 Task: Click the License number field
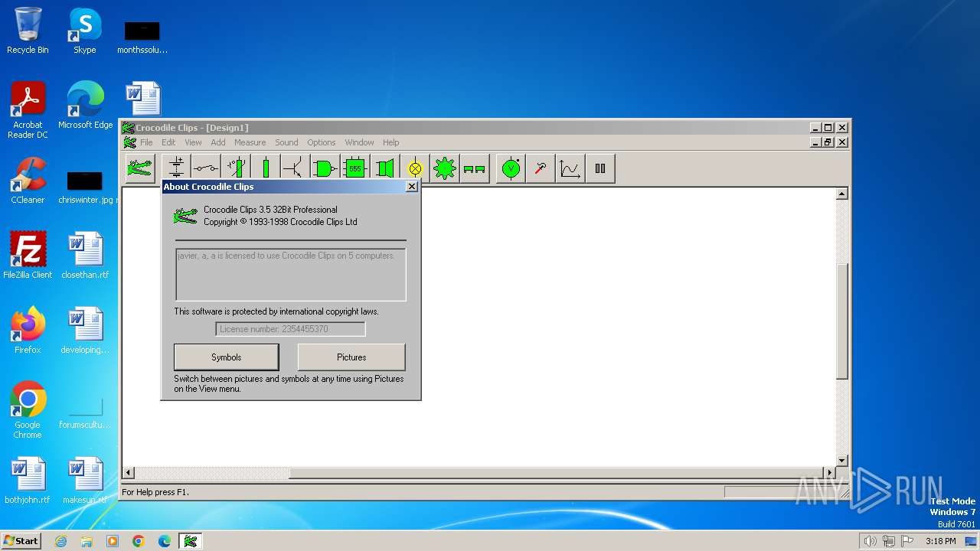point(290,329)
